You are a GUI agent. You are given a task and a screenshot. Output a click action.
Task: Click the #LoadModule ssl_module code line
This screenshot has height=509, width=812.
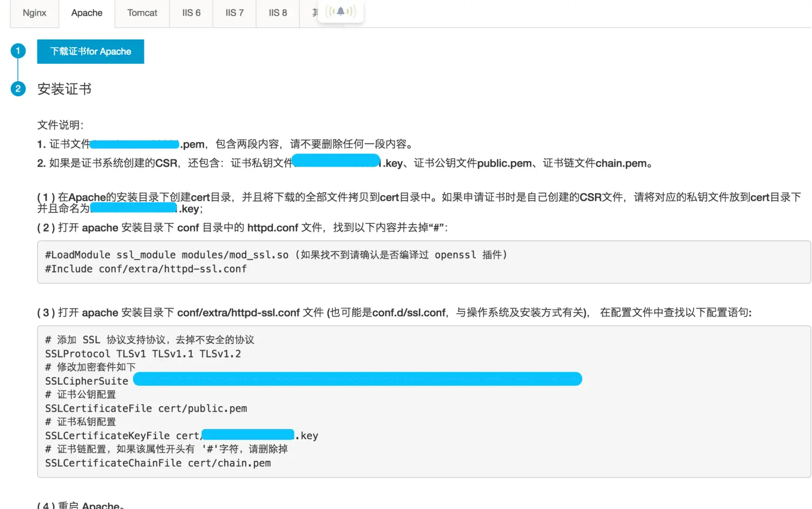point(276,255)
